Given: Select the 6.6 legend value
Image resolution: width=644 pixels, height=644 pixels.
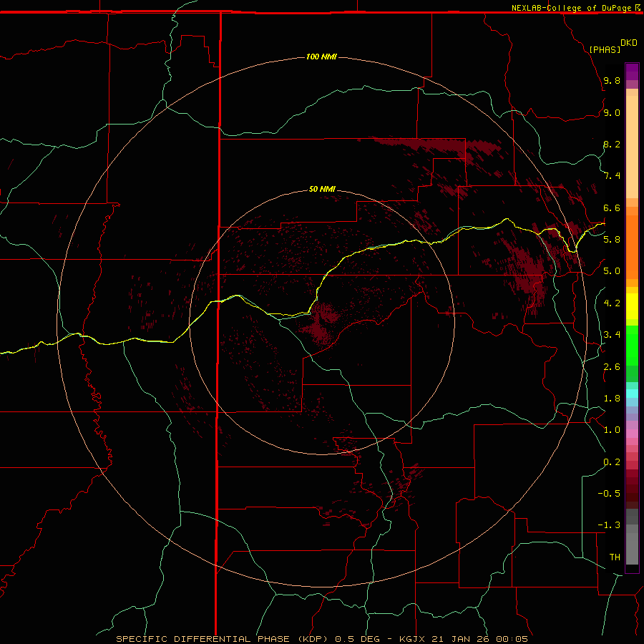Looking at the screenshot, I should pos(612,208).
